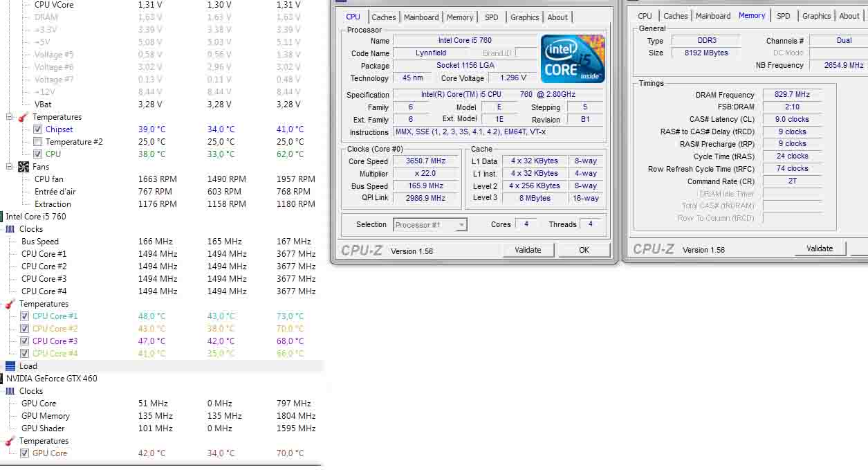Uncheck the Chipset temperature checkbox
Viewport: 868px width, 470px height.
tap(38, 129)
